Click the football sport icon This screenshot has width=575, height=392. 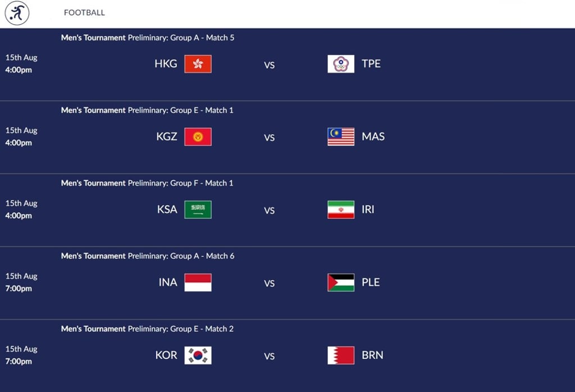(17, 13)
